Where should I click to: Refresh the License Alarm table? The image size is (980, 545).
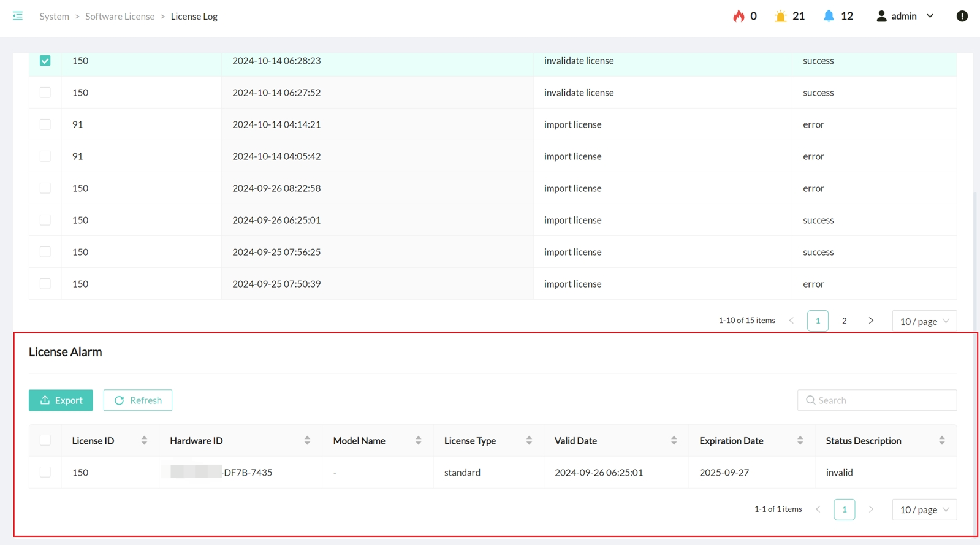[x=138, y=400]
